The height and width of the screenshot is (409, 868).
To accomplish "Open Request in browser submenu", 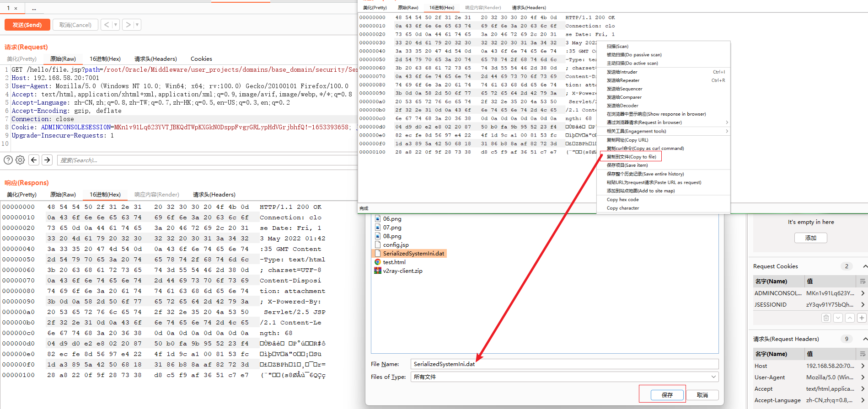I will [x=664, y=122].
